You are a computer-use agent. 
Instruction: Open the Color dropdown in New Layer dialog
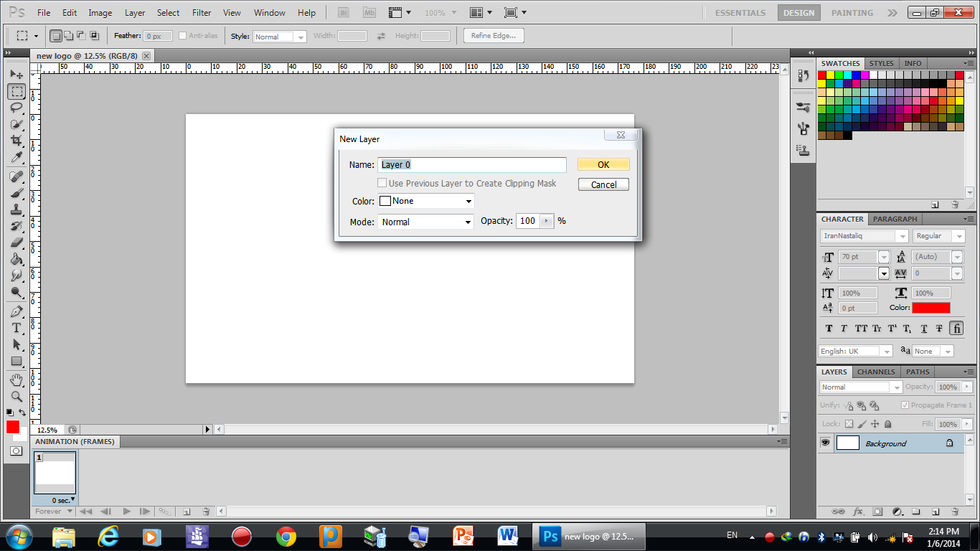pyautogui.click(x=426, y=202)
